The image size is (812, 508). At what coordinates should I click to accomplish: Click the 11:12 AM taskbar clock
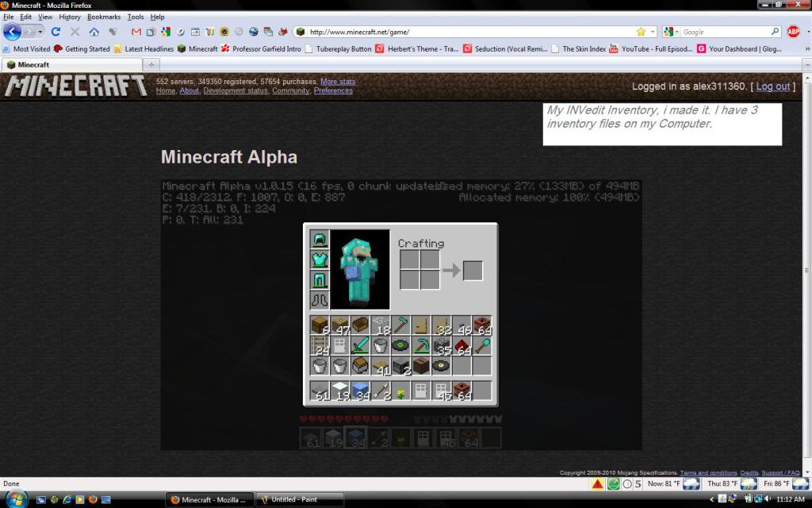click(791, 500)
